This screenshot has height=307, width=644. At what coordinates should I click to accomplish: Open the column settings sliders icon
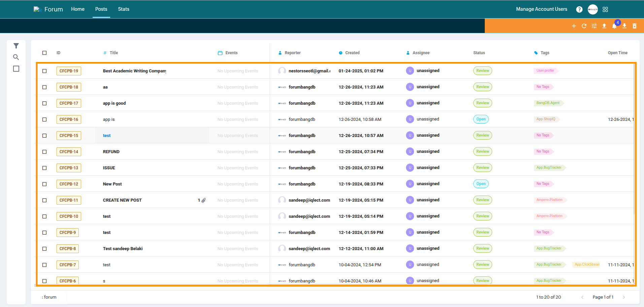point(594,26)
